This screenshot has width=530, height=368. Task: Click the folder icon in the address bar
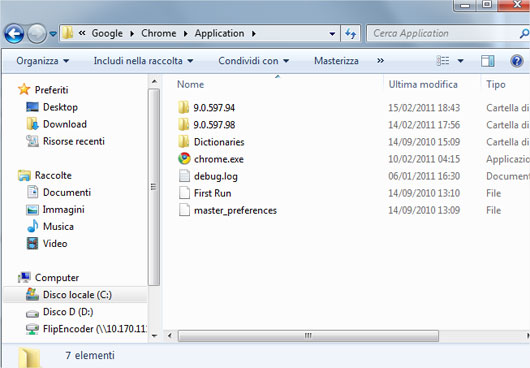point(68,33)
